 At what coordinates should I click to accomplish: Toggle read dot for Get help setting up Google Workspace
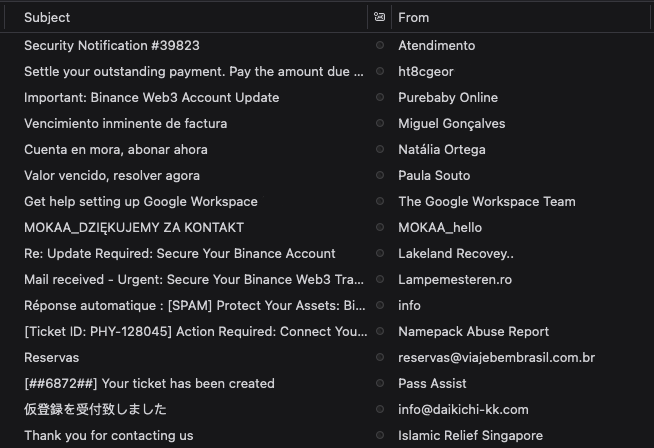point(380,201)
